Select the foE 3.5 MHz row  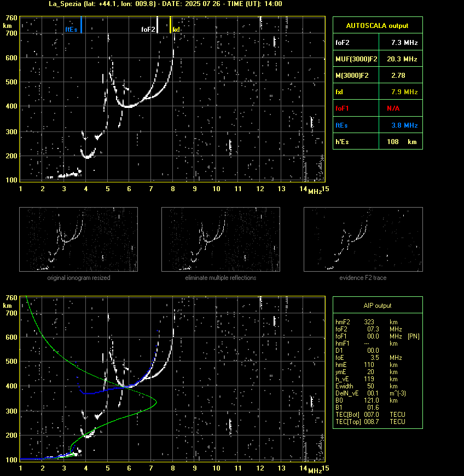point(369,358)
